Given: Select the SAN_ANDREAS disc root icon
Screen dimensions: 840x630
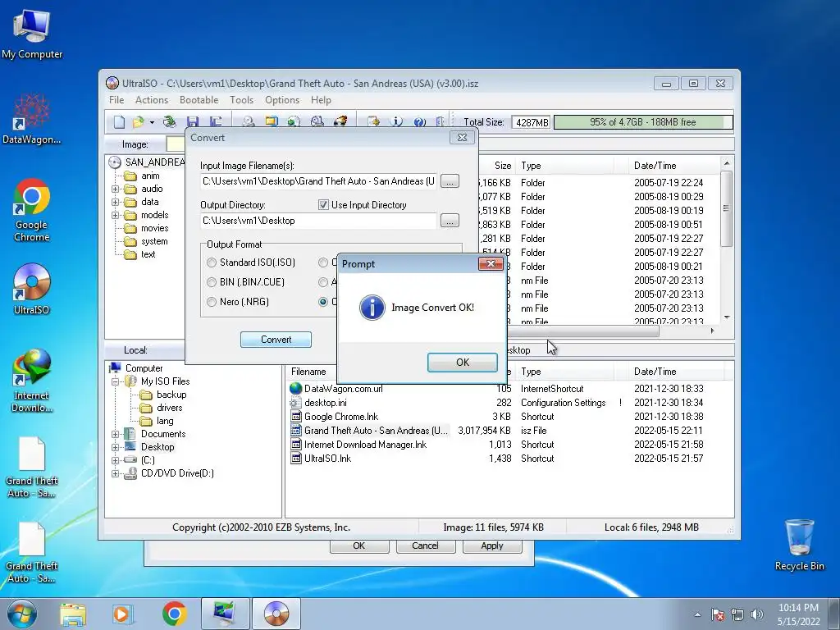Looking at the screenshot, I should (115, 162).
